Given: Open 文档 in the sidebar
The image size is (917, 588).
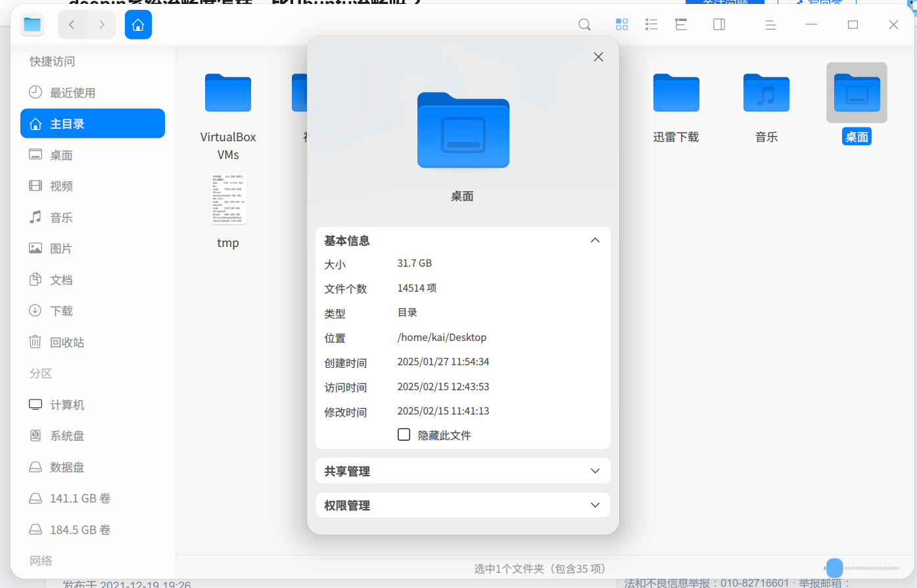Looking at the screenshot, I should point(93,280).
